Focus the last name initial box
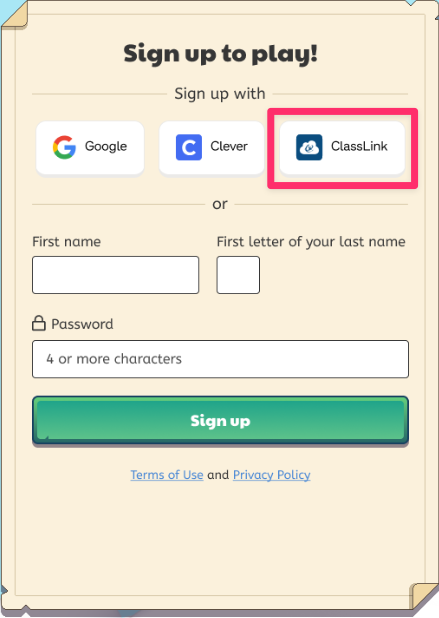Image resolution: width=439 pixels, height=618 pixels. [x=238, y=275]
